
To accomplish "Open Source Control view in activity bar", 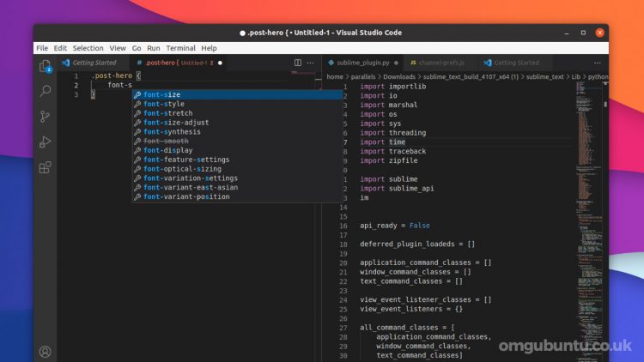I will [x=46, y=117].
